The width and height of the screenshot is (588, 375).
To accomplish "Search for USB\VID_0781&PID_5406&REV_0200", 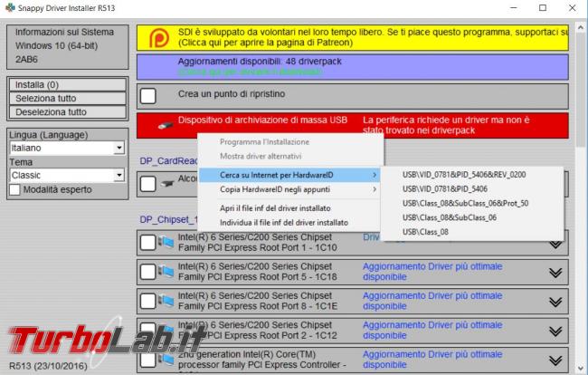I will coord(464,175).
